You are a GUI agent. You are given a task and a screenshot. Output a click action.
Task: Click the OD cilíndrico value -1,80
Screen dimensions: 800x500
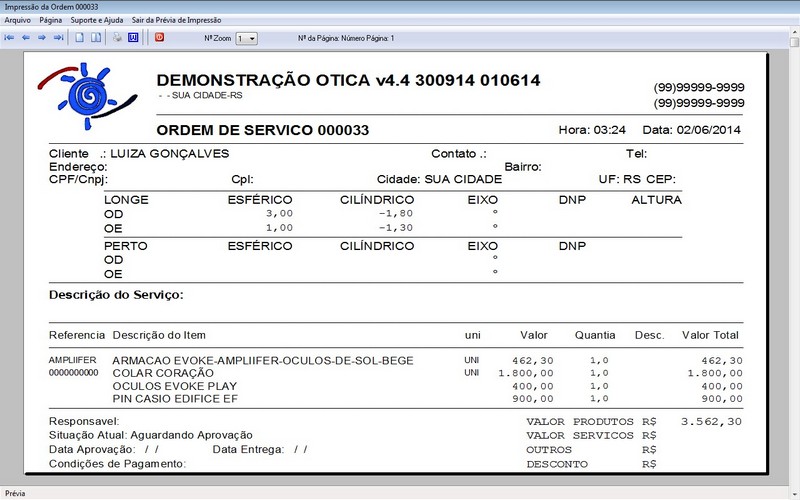click(x=395, y=214)
